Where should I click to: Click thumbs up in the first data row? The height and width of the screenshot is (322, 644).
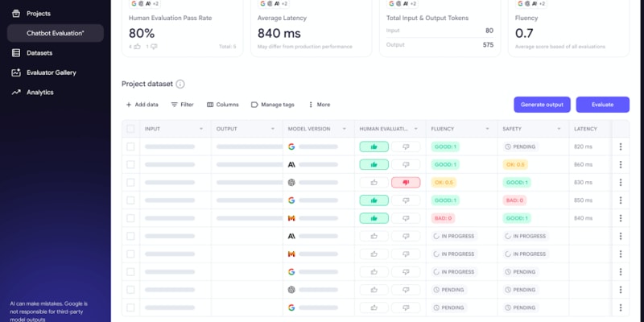tap(374, 147)
